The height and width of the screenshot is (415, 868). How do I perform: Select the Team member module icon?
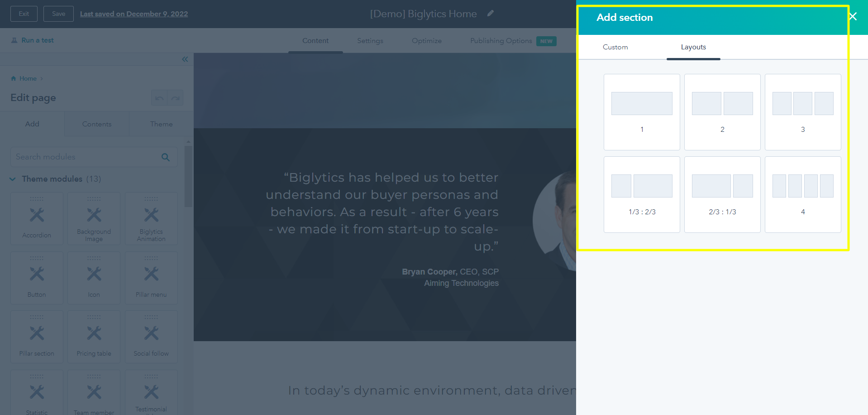[94, 392]
